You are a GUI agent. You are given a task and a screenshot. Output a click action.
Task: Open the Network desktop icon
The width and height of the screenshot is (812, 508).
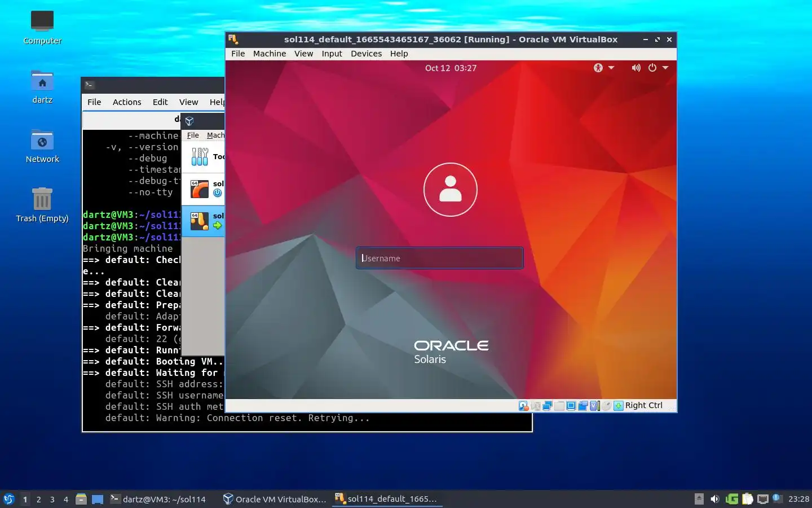click(42, 146)
